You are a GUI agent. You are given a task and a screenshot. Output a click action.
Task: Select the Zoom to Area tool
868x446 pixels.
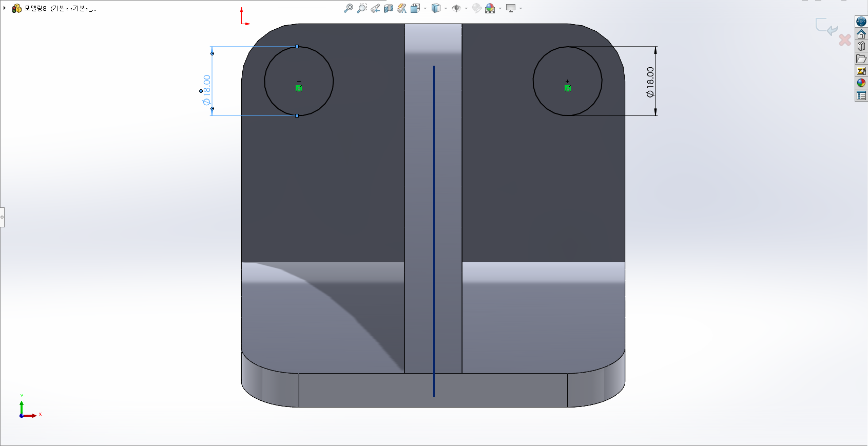[362, 8]
